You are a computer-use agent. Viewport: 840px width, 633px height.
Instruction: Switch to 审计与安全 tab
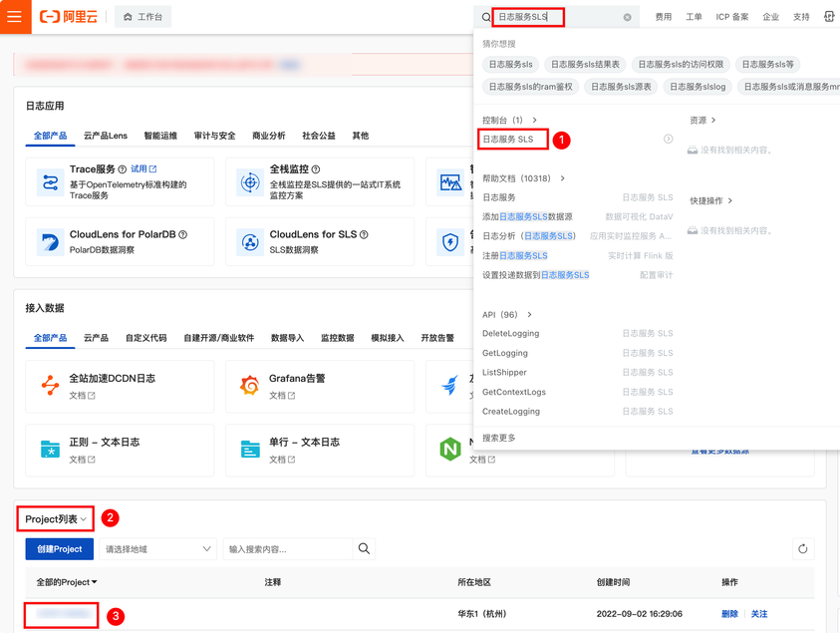coord(215,136)
